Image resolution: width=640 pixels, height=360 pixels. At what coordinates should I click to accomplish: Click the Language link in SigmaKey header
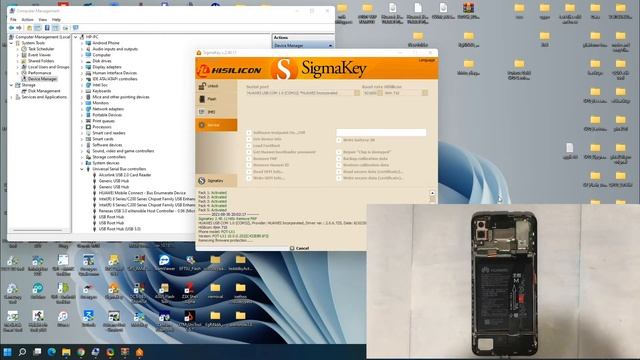pos(427,60)
